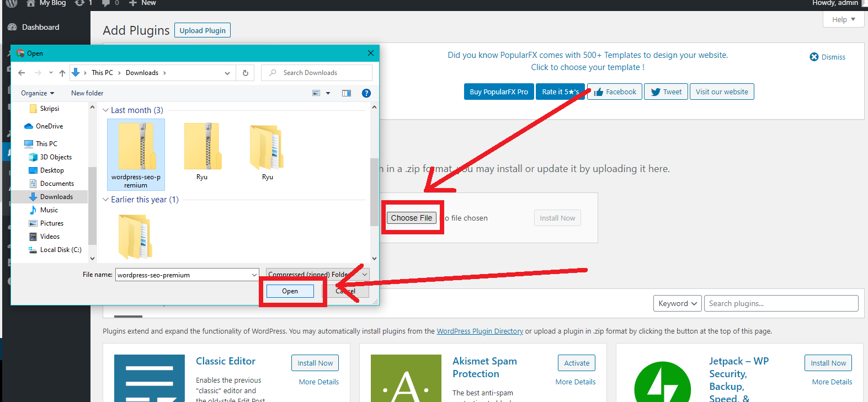868x402 pixels.
Task: Open the Help tab dropdown
Action: pyautogui.click(x=844, y=19)
